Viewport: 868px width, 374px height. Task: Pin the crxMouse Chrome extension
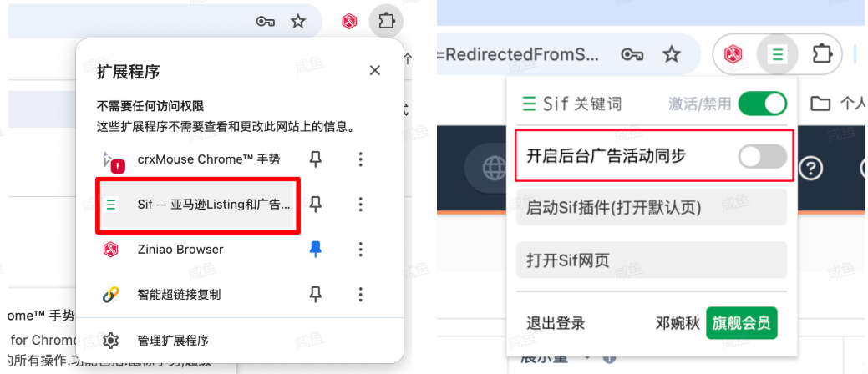316,160
